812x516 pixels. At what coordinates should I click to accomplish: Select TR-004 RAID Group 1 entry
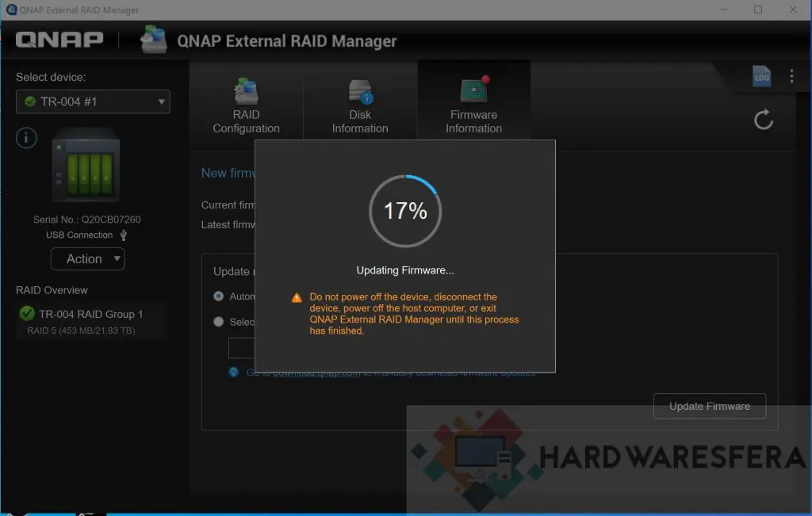point(91,321)
